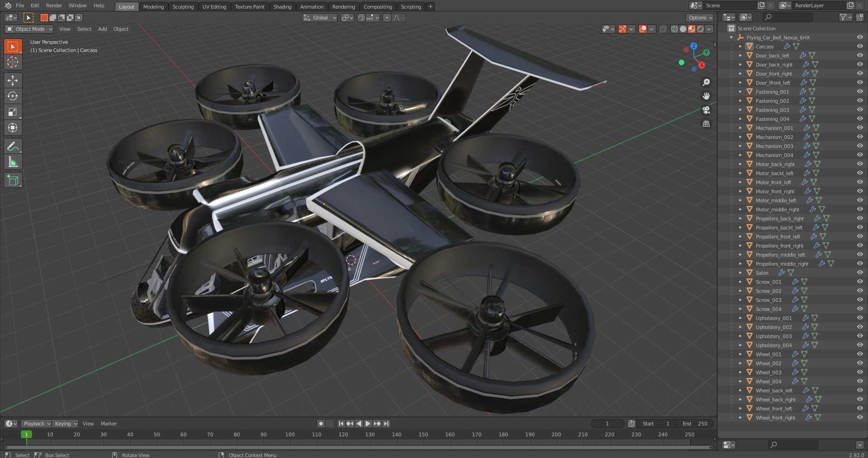
Task: Hide Door_back_left in outliner
Action: (x=860, y=55)
